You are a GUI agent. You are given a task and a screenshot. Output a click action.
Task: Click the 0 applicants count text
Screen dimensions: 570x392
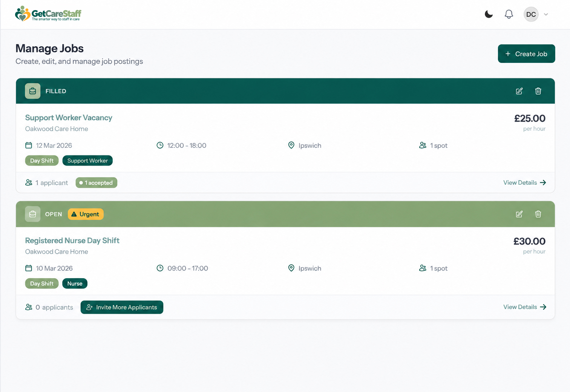[x=54, y=307]
